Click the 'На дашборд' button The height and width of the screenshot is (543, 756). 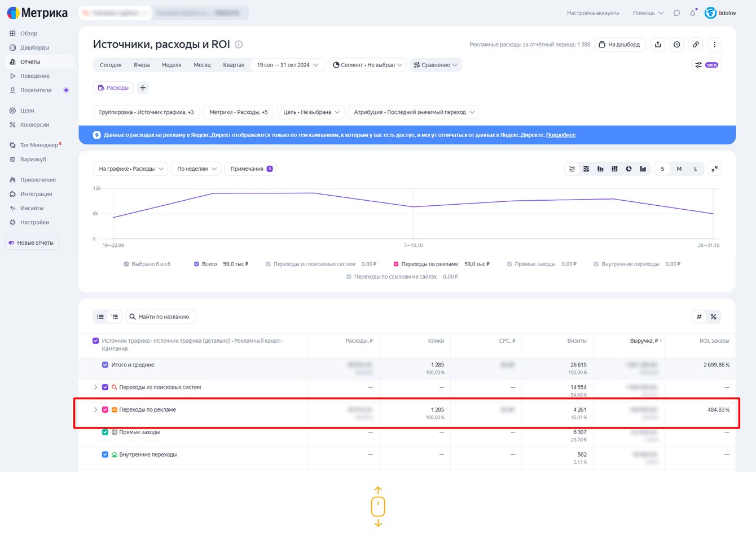[619, 45]
